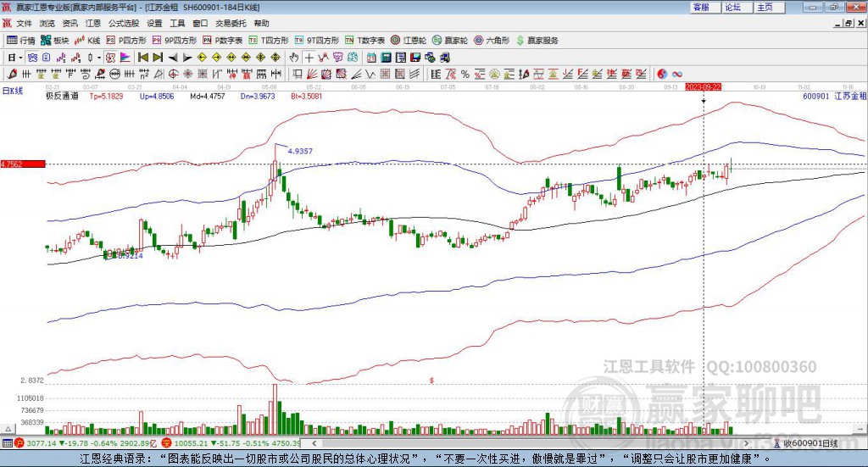
Task: Open the 资讯 menu
Action: (x=70, y=23)
